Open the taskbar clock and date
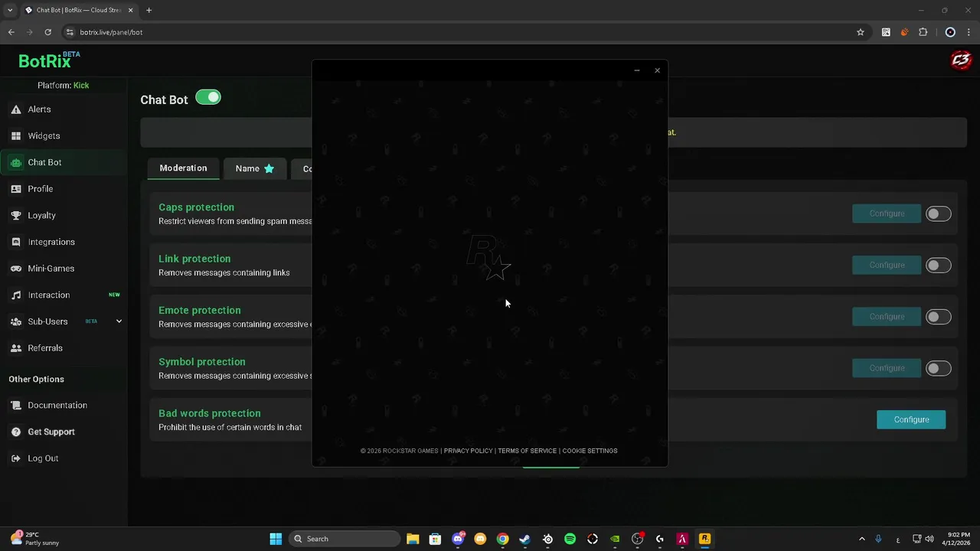 click(958, 539)
